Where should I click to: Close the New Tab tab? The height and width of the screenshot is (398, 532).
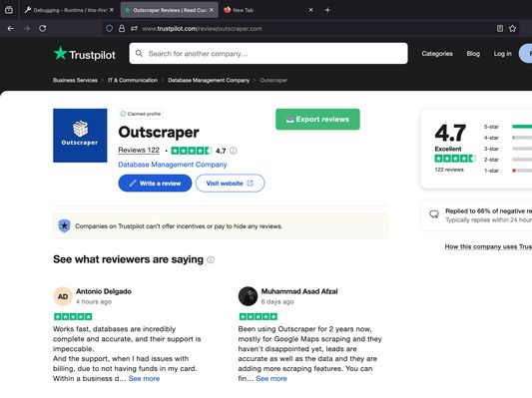tap(310, 10)
